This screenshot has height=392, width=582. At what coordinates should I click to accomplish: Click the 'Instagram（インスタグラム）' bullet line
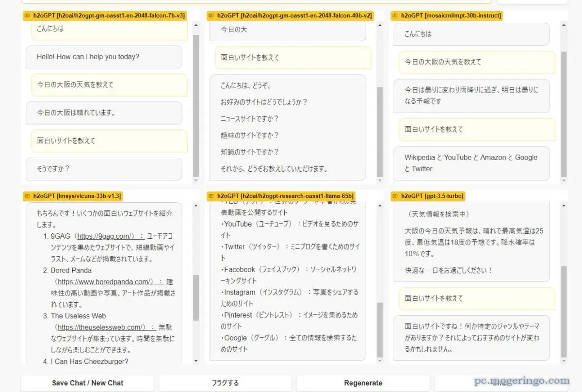coord(290,298)
